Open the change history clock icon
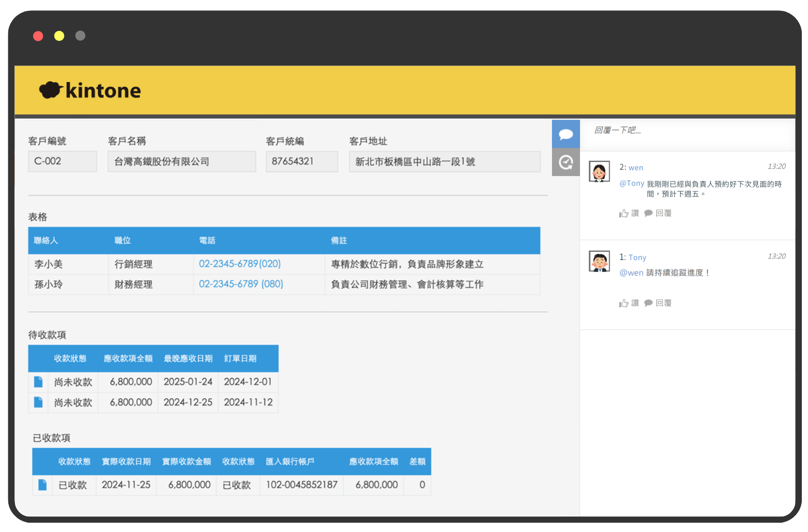The height and width of the screenshot is (532, 808). (x=565, y=162)
